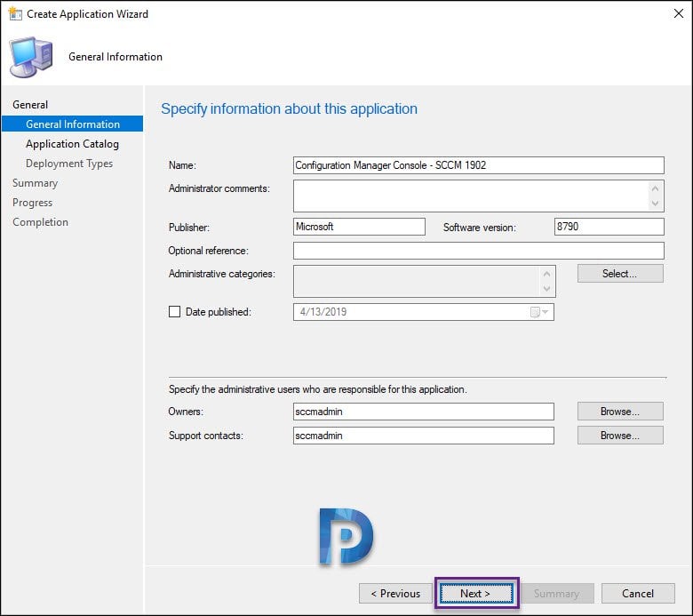Select General in the wizard sidebar

click(30, 105)
